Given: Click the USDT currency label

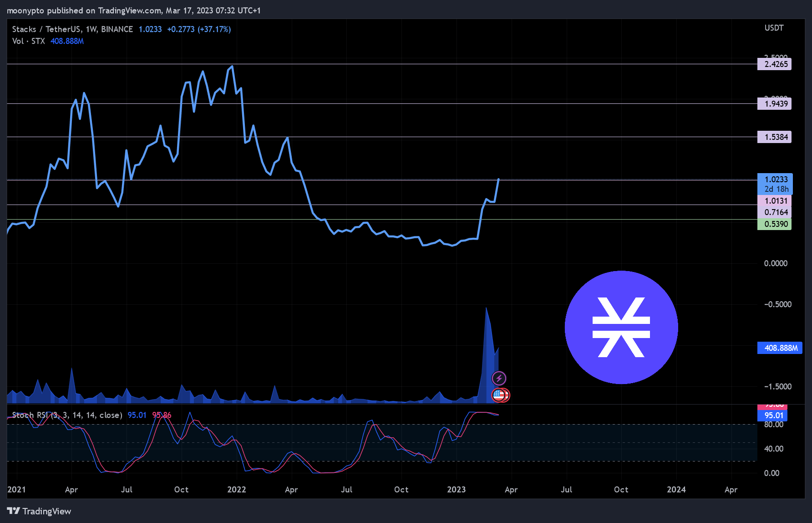Looking at the screenshot, I should pos(774,28).
